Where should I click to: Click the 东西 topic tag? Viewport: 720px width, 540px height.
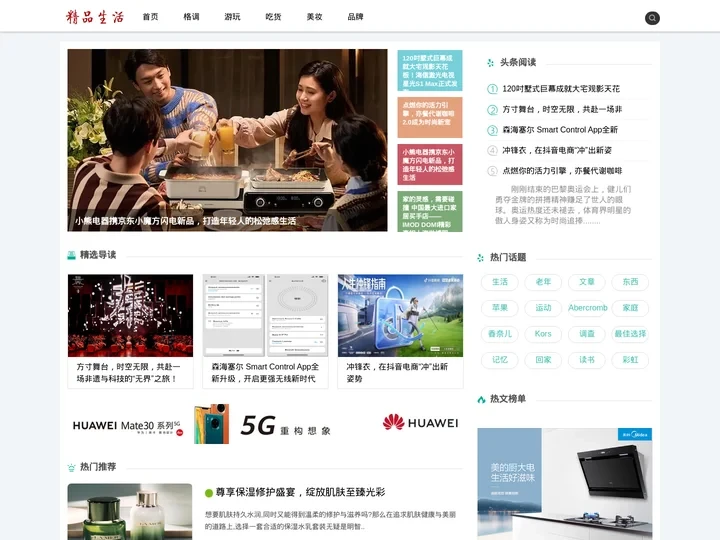630,282
